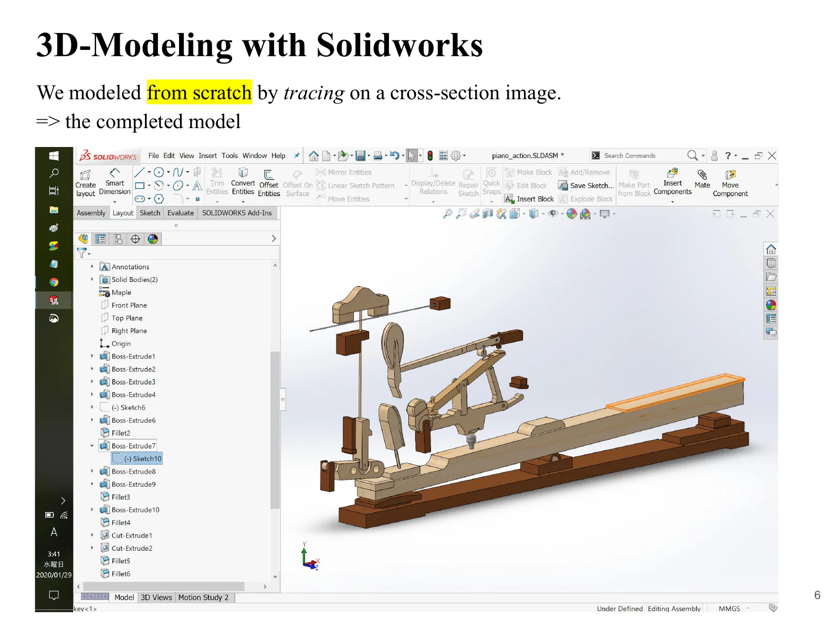Open Appearances sphere in task pane
840x630 pixels.
tap(771, 305)
